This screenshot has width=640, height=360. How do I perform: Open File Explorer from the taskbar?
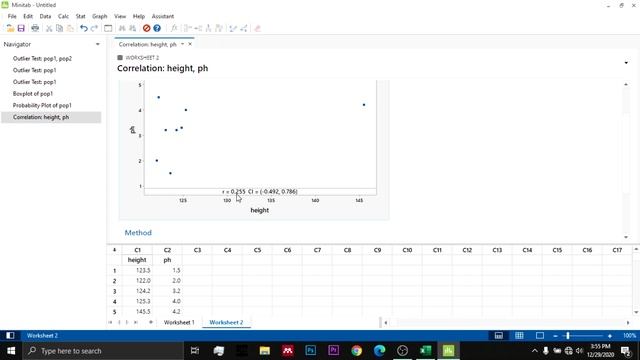264,351
